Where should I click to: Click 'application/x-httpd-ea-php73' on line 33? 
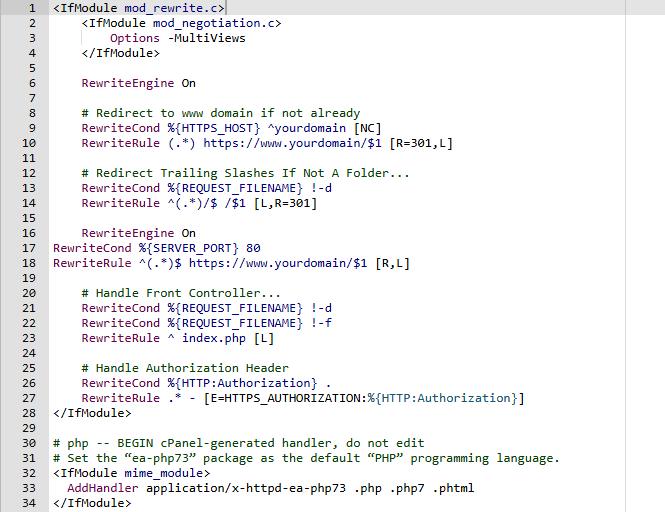pyautogui.click(x=246, y=488)
